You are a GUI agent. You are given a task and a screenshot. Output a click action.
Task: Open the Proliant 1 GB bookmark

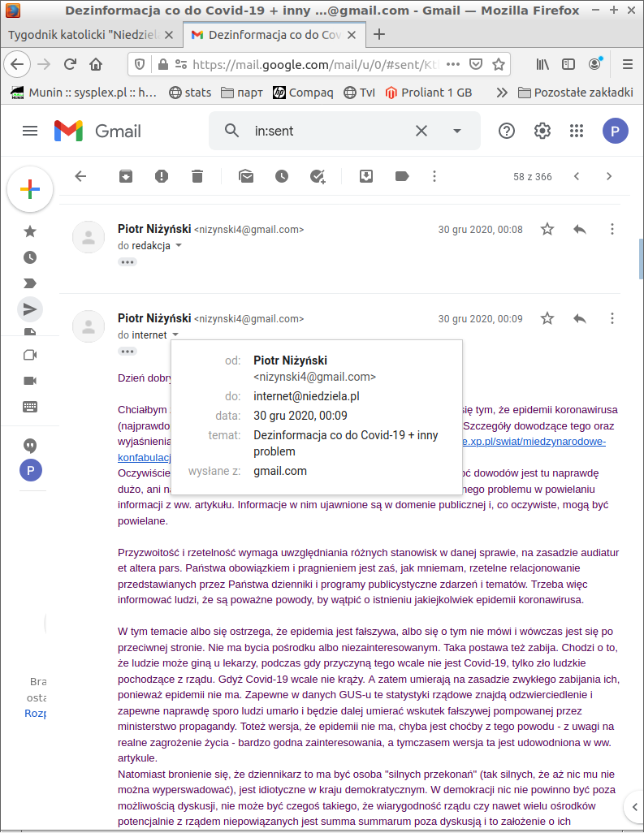click(428, 93)
